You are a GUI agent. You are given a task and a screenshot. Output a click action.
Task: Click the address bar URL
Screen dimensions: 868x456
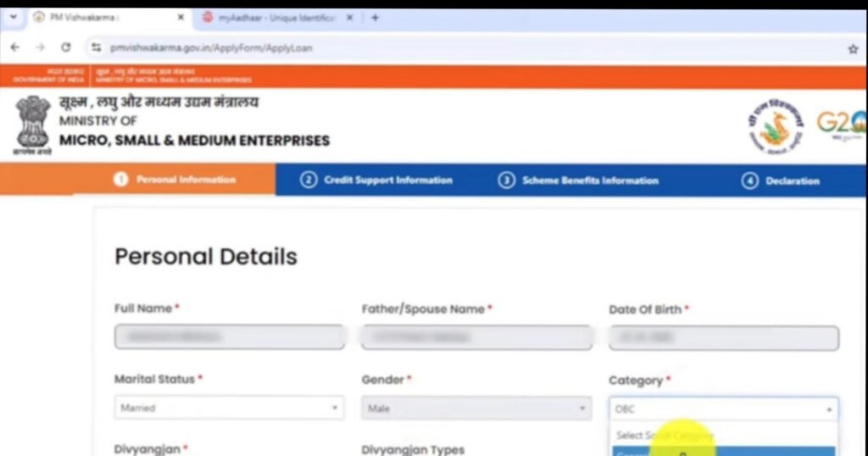(211, 48)
